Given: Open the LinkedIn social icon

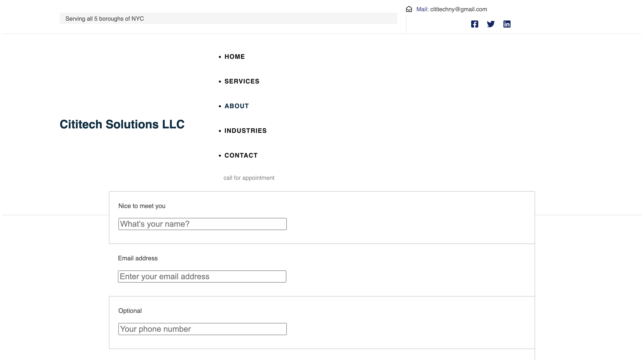Looking at the screenshot, I should [507, 24].
